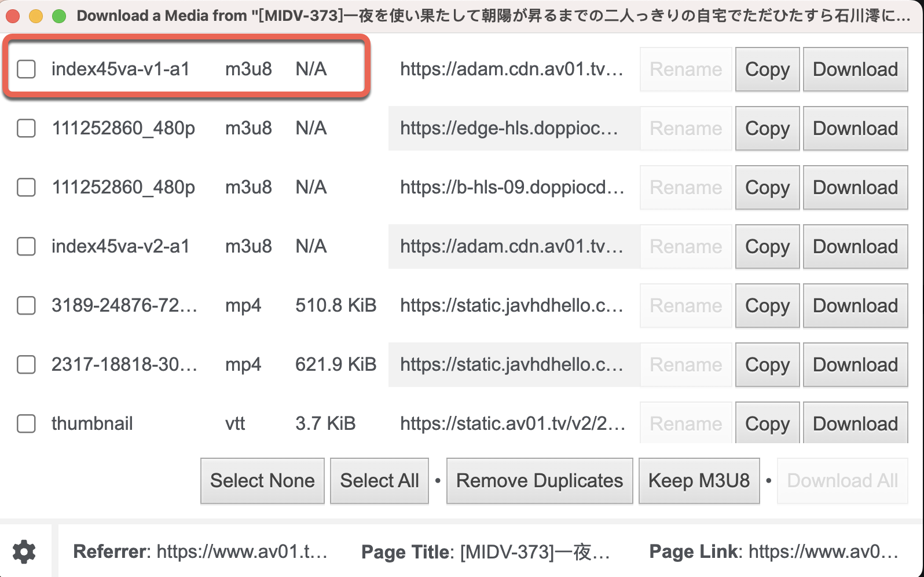Image resolution: width=924 pixels, height=577 pixels.
Task: Select the thumbnail vtt row checkbox
Action: (26, 423)
